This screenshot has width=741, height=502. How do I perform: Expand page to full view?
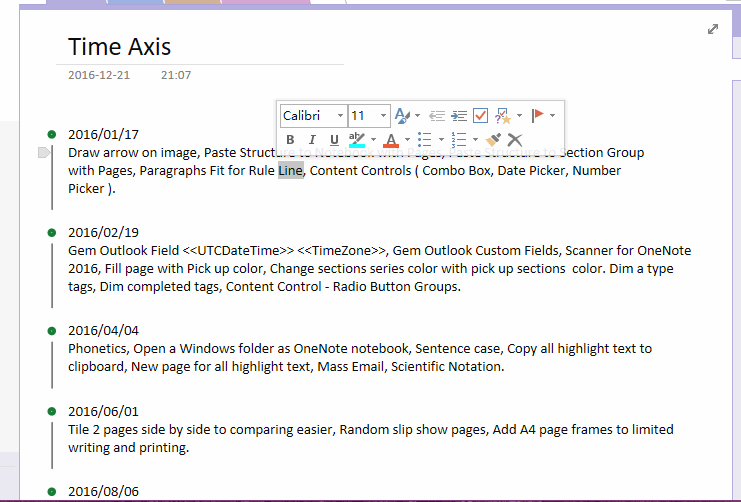pos(713,29)
